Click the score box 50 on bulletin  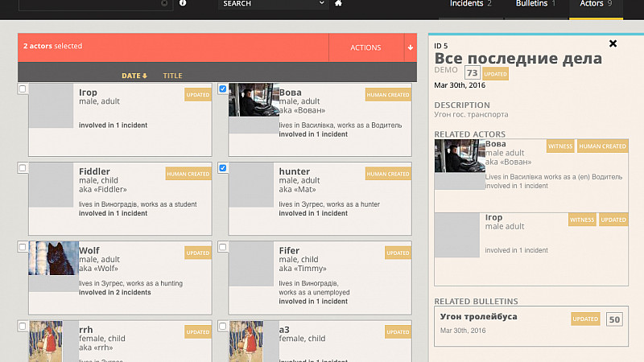coord(614,319)
